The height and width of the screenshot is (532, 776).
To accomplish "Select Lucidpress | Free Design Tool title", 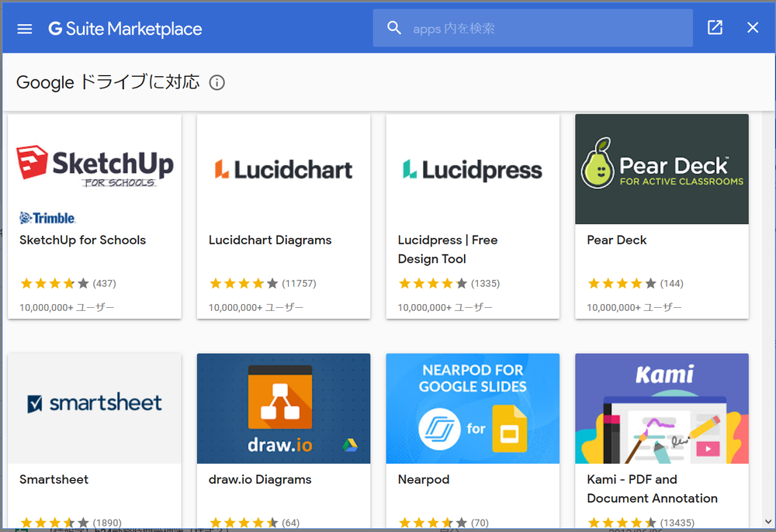I will click(x=448, y=249).
